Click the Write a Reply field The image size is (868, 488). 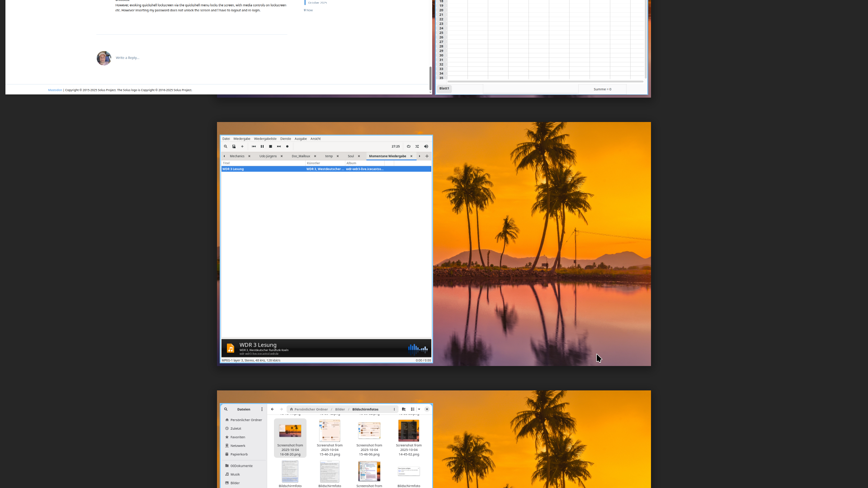127,58
